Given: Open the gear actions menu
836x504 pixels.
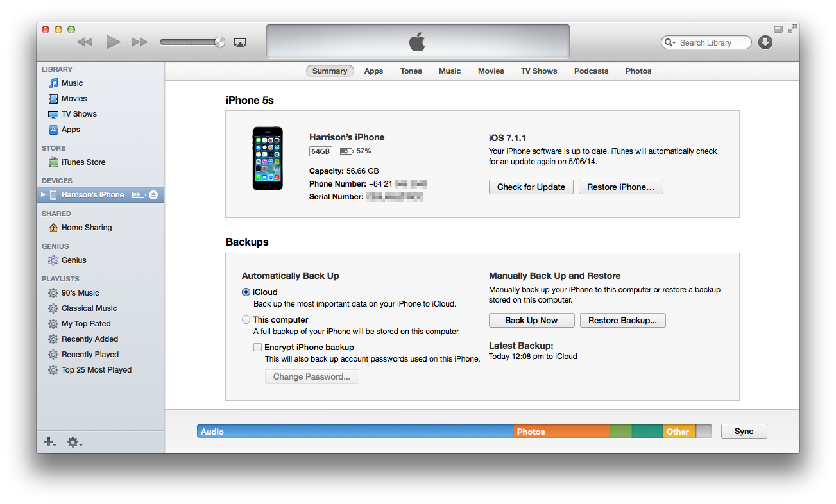Looking at the screenshot, I should (x=74, y=442).
